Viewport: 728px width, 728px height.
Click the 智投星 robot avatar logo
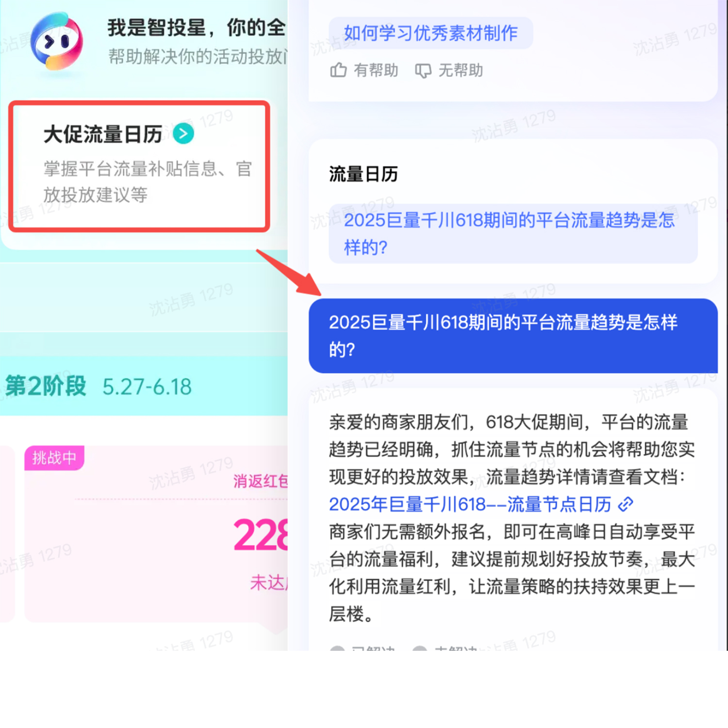(57, 42)
